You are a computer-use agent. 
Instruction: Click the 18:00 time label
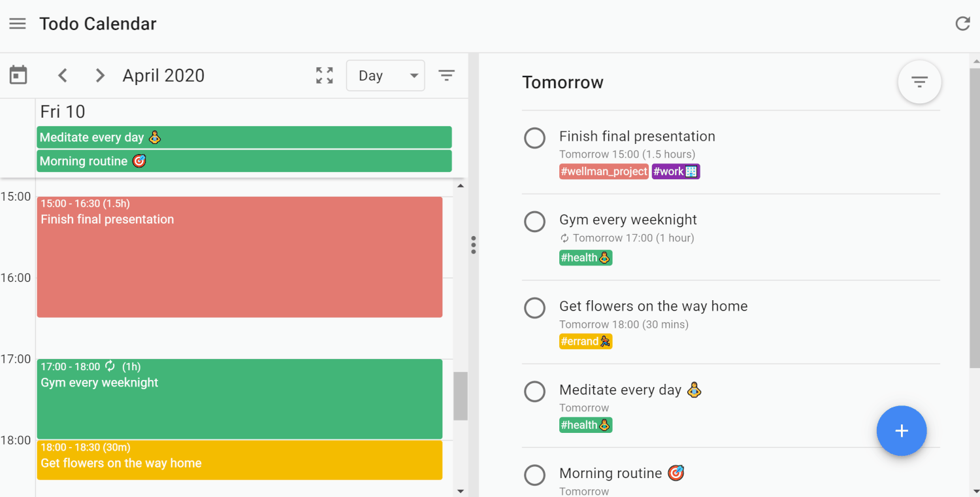click(x=16, y=440)
